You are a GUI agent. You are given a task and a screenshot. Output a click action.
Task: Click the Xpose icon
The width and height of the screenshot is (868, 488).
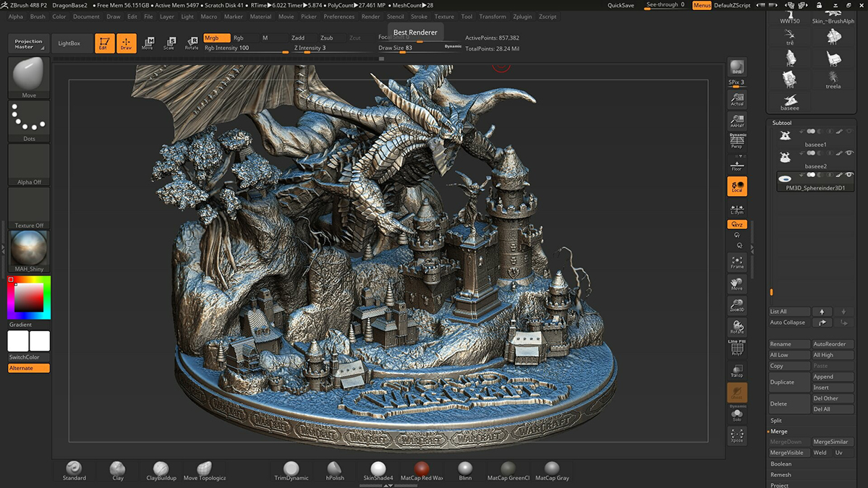pyautogui.click(x=737, y=436)
